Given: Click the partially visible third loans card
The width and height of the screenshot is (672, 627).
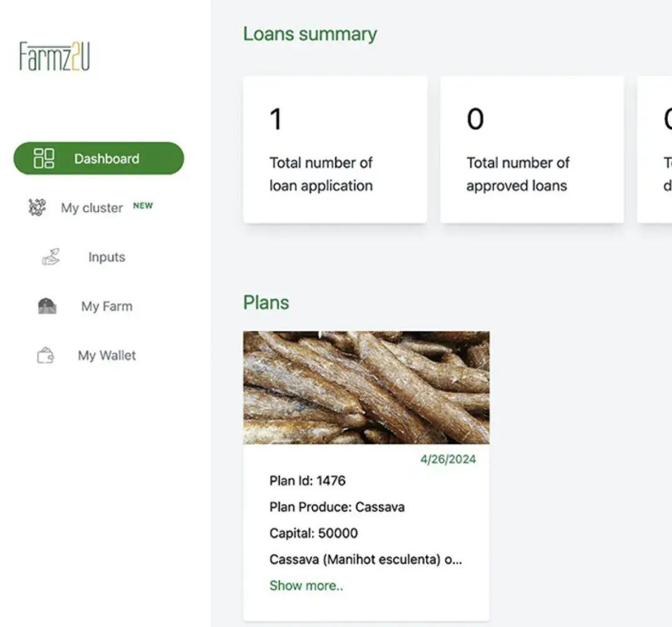Looking at the screenshot, I should pyautogui.click(x=656, y=150).
